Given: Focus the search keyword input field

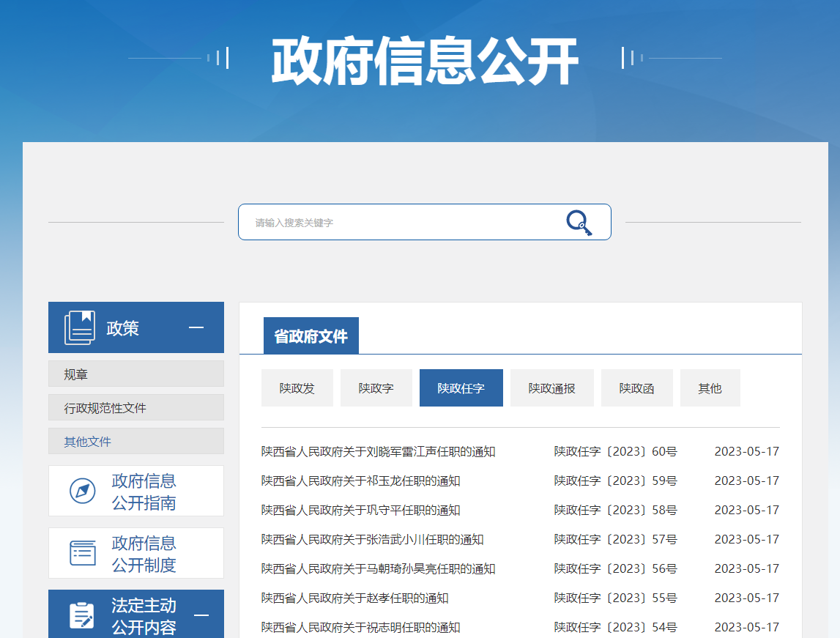Looking at the screenshot, I should [425, 222].
